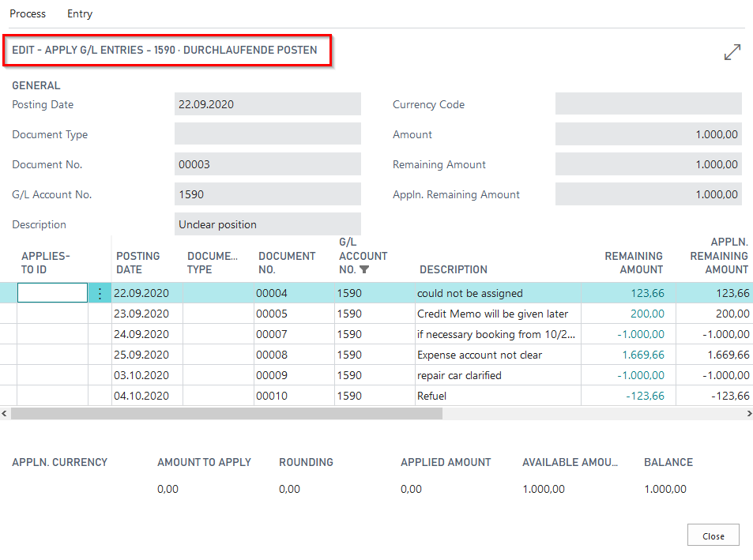This screenshot has width=753, height=560.
Task: Click the scroll right arrow of the table
Action: click(x=749, y=413)
